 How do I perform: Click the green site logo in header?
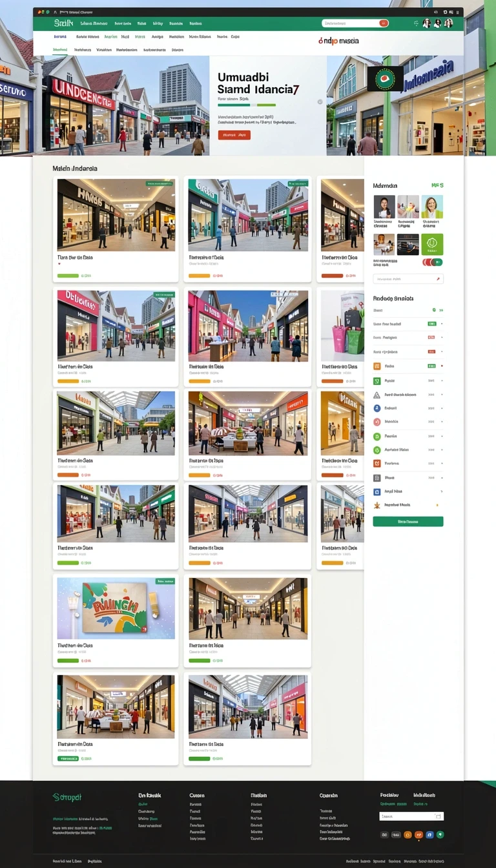point(63,23)
